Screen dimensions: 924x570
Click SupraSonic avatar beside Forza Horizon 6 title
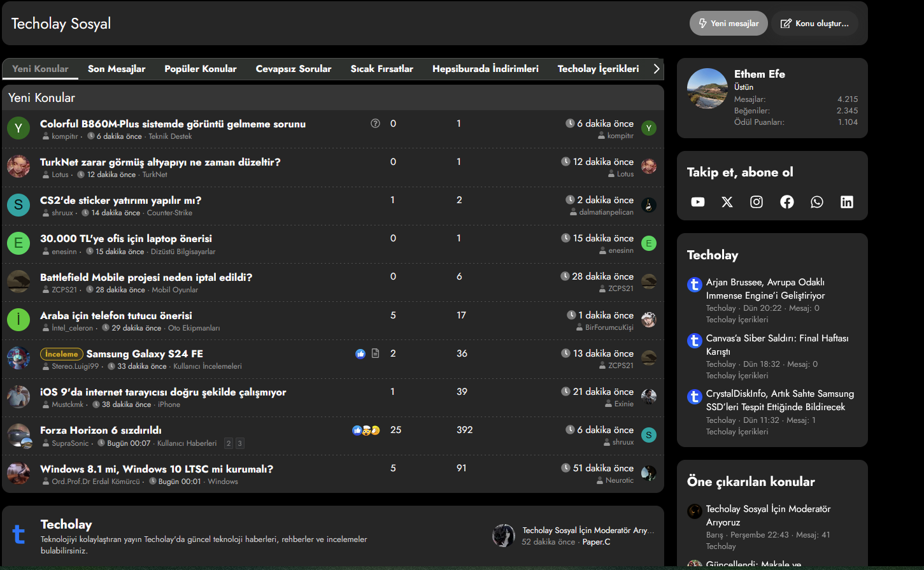click(x=18, y=435)
